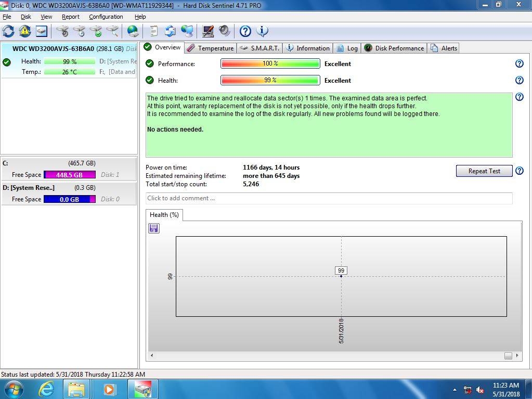Click the chart scrollbar left arrow

tap(152, 356)
